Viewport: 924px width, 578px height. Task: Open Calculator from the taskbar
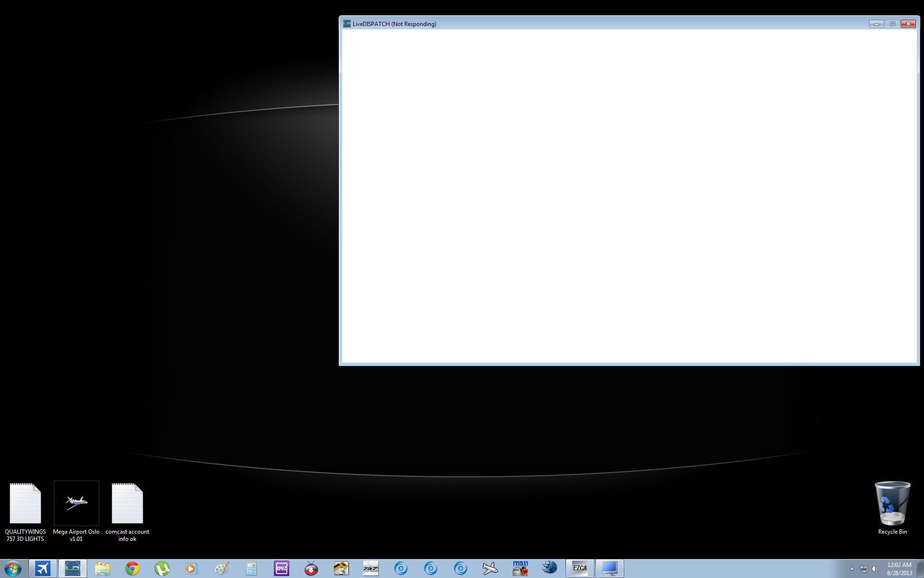pyautogui.click(x=251, y=568)
